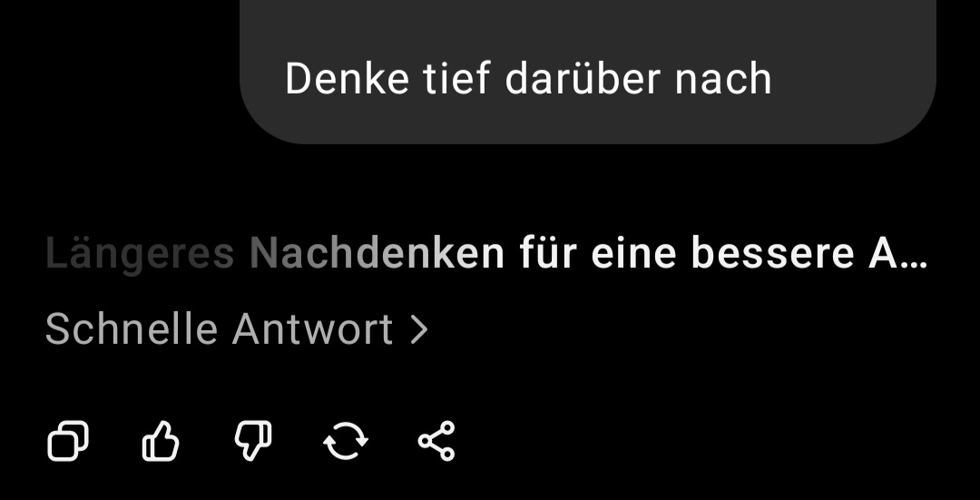
Task: Copy the response with the copy icon
Action: (68, 441)
